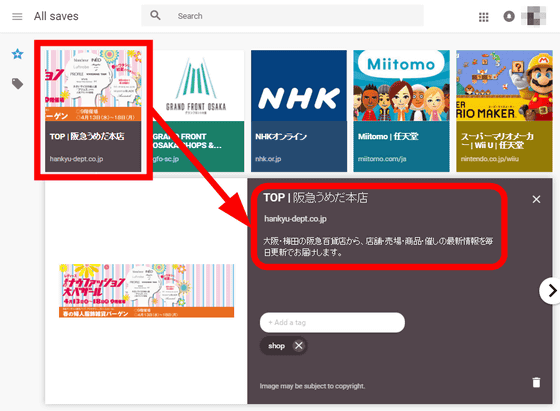This screenshot has height=411, width=560.
Task: Click the bazaar banner preview image
Action: (x=146, y=291)
